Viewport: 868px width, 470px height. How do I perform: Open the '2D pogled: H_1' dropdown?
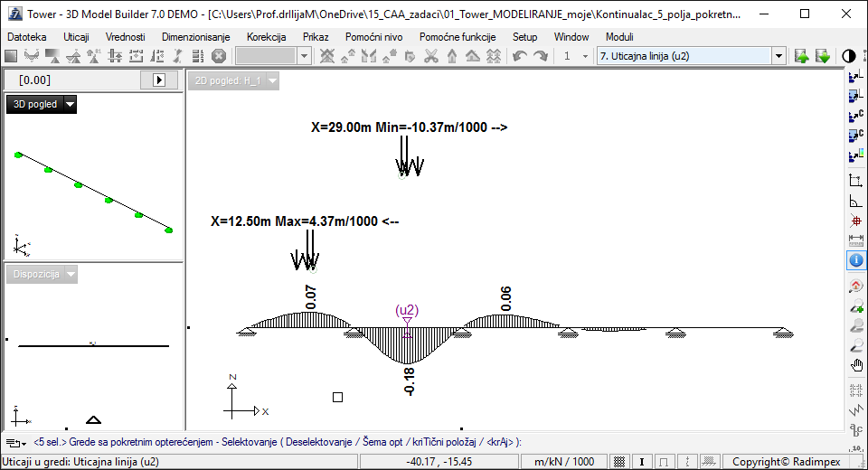(272, 80)
